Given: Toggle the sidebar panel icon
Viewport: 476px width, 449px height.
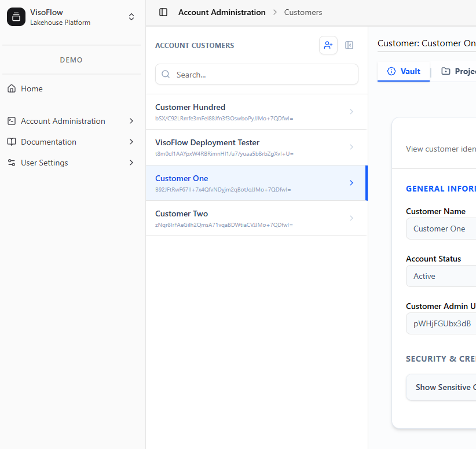Looking at the screenshot, I should (x=163, y=12).
